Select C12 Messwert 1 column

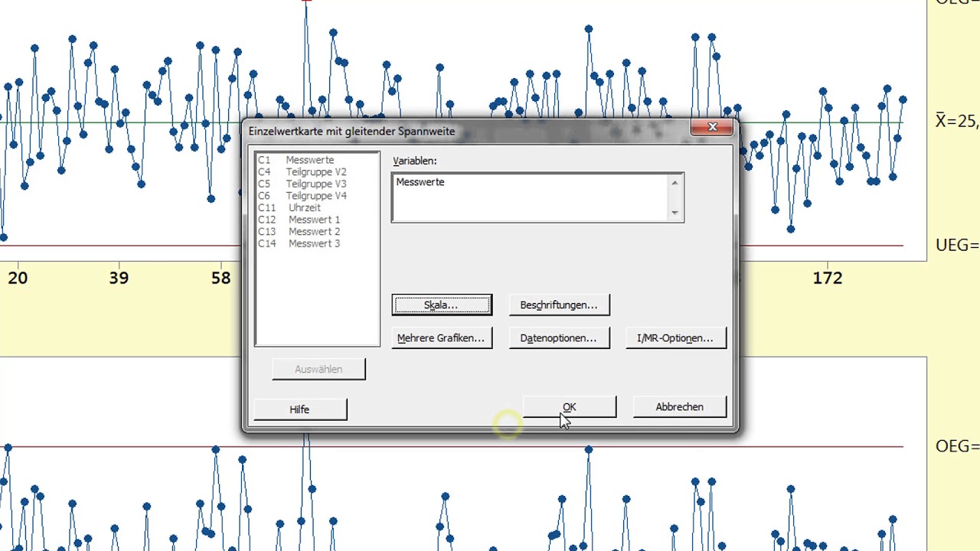(299, 220)
